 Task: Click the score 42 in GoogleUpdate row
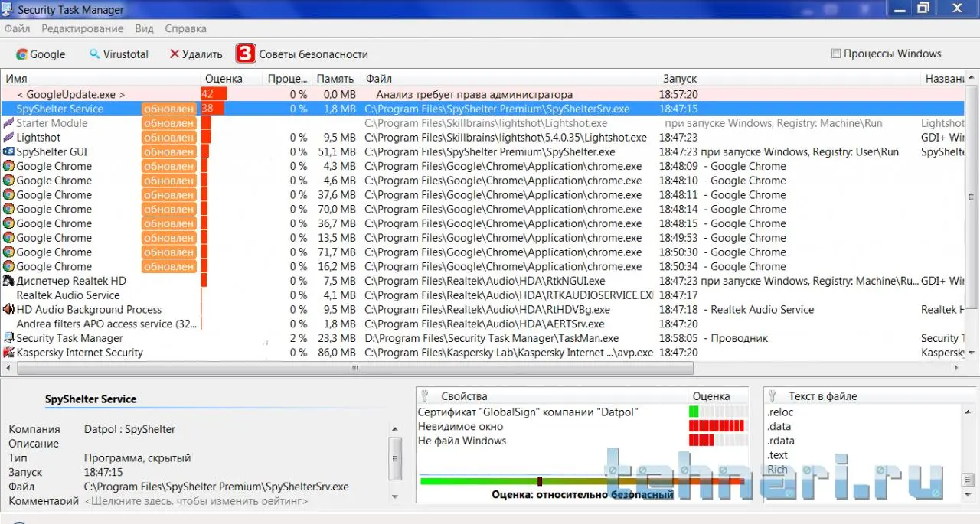point(207,94)
